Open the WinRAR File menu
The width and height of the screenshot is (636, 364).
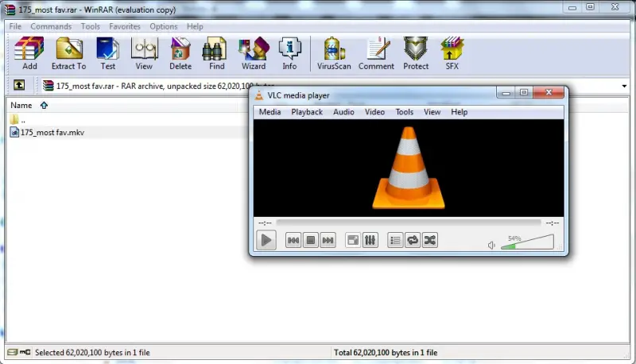pyautogui.click(x=15, y=26)
